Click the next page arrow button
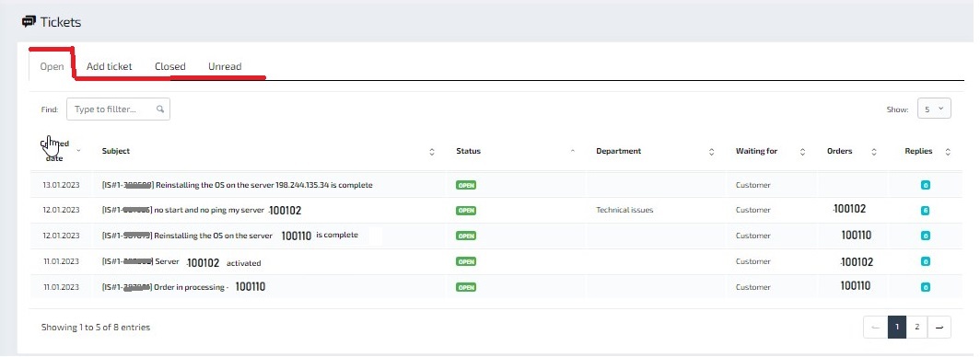Image resolution: width=980 pixels, height=357 pixels. click(x=939, y=327)
